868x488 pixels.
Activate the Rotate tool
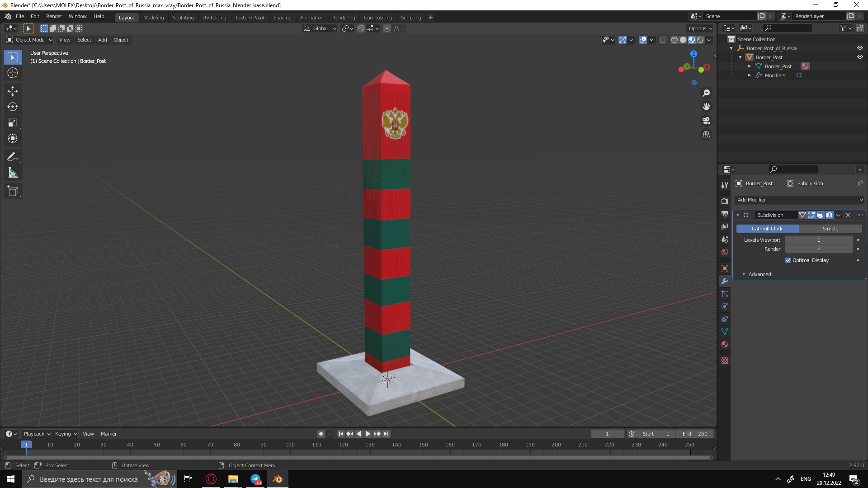(13, 107)
